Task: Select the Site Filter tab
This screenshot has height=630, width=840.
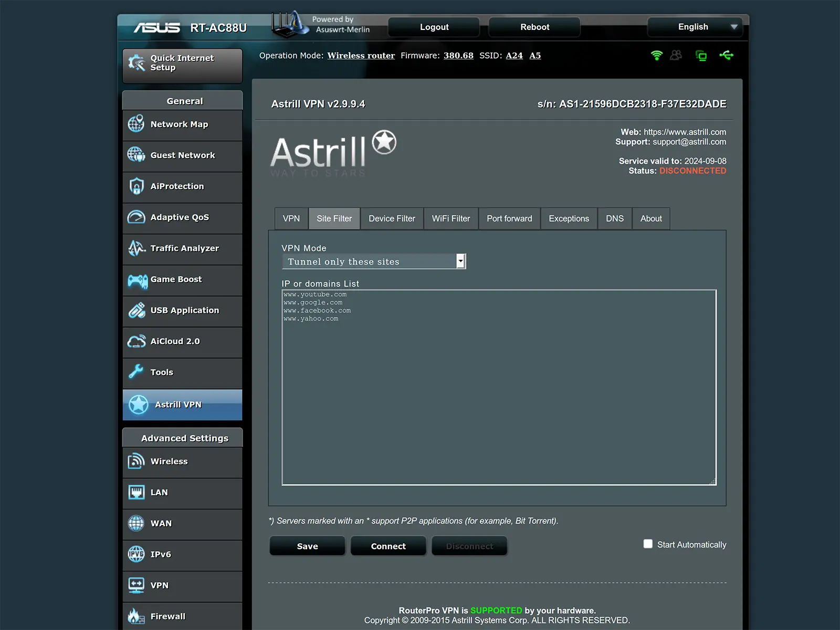Action: tap(334, 218)
